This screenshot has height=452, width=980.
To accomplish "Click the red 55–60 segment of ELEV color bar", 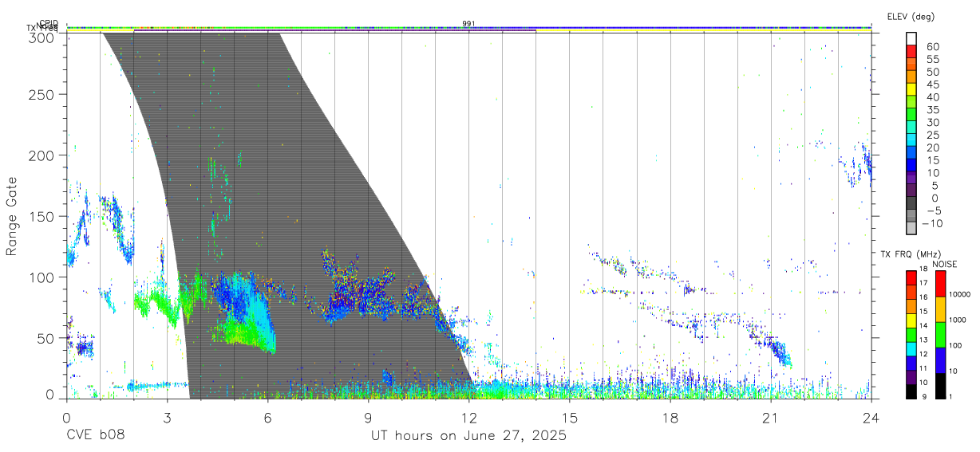I will point(911,52).
